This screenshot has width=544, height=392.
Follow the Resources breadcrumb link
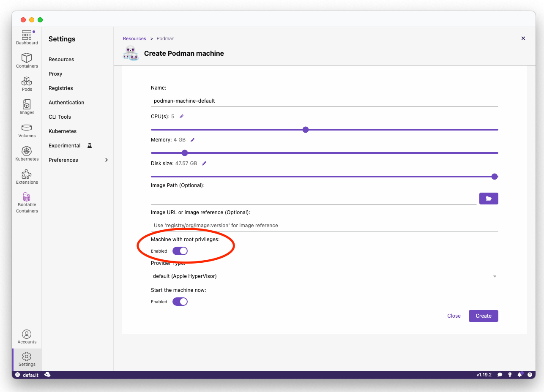click(x=134, y=38)
